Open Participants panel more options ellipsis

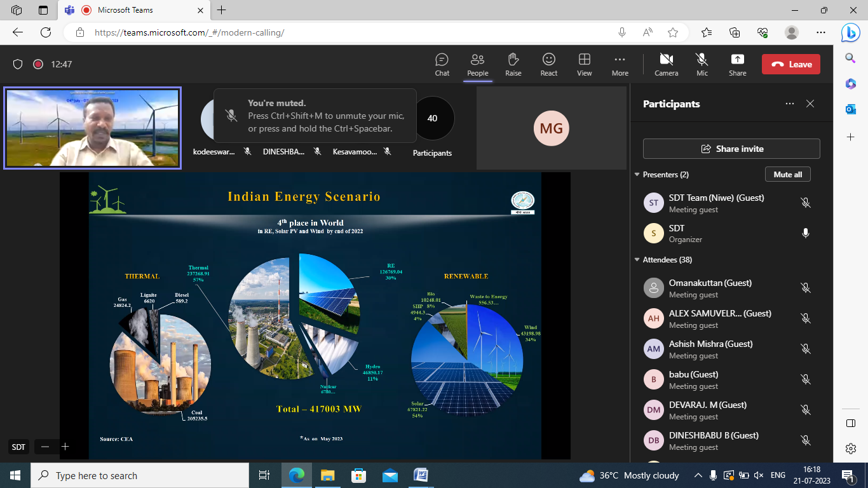[789, 104]
